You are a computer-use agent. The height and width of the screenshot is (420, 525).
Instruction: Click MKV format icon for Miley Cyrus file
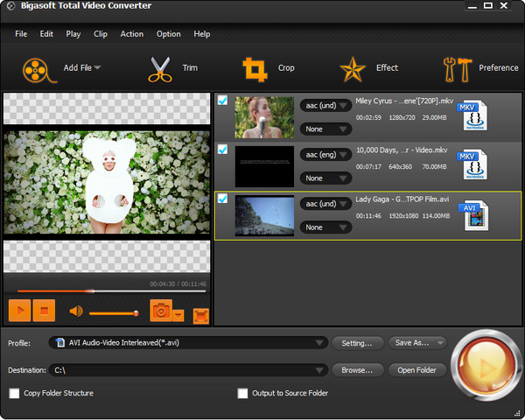pyautogui.click(x=472, y=115)
